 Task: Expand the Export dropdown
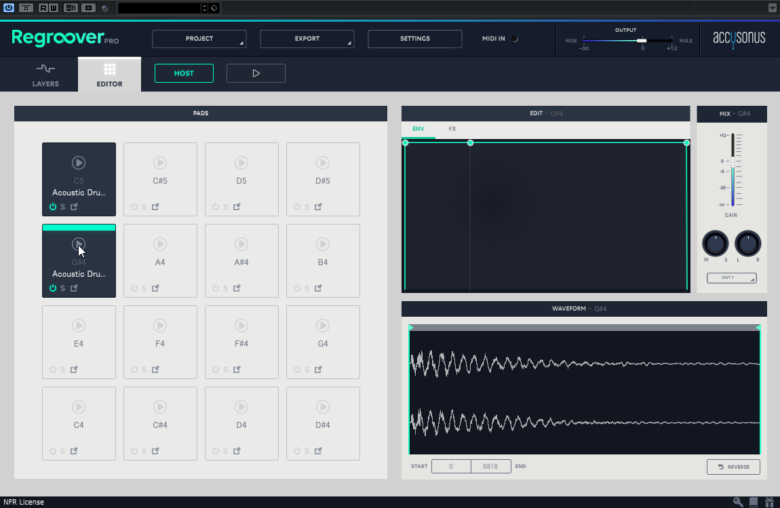point(307,39)
